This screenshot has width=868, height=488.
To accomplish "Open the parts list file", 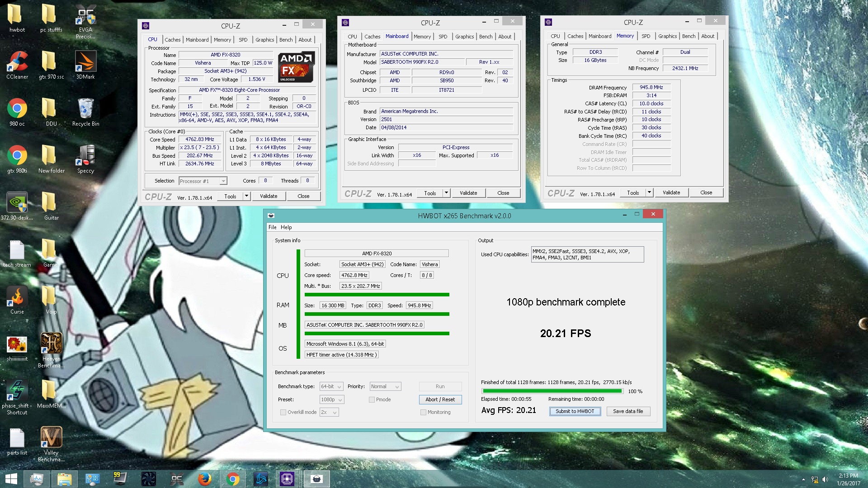I will [17, 441].
